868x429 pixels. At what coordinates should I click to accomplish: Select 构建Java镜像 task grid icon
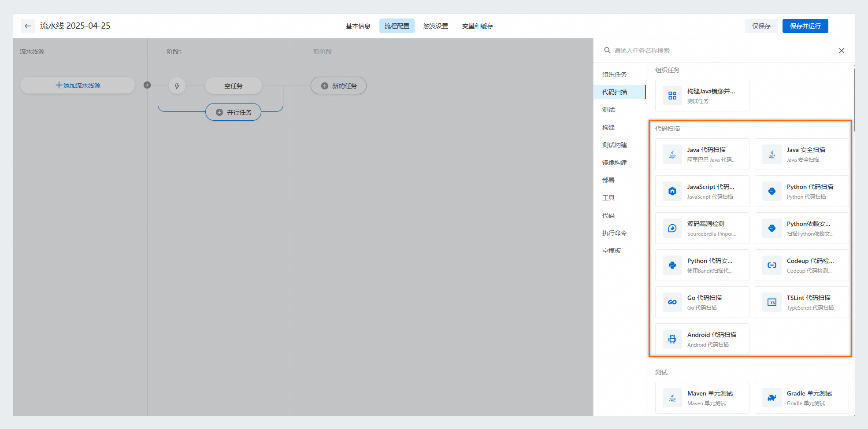click(x=672, y=96)
